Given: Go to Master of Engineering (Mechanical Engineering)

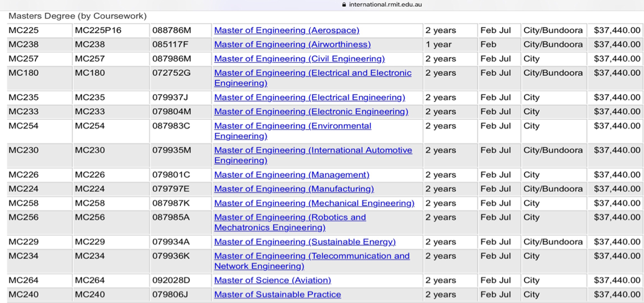Looking at the screenshot, I should coord(314,204).
